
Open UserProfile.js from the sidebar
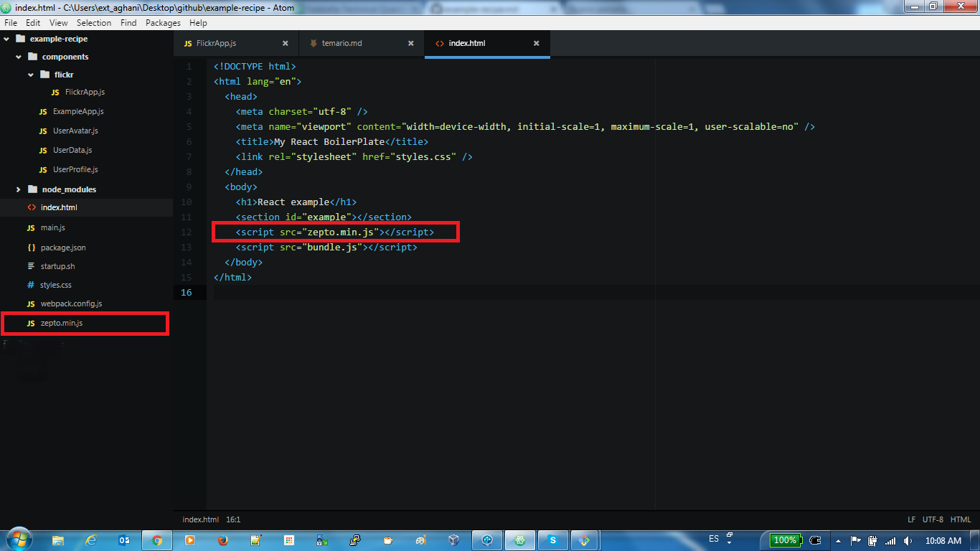[x=75, y=170]
